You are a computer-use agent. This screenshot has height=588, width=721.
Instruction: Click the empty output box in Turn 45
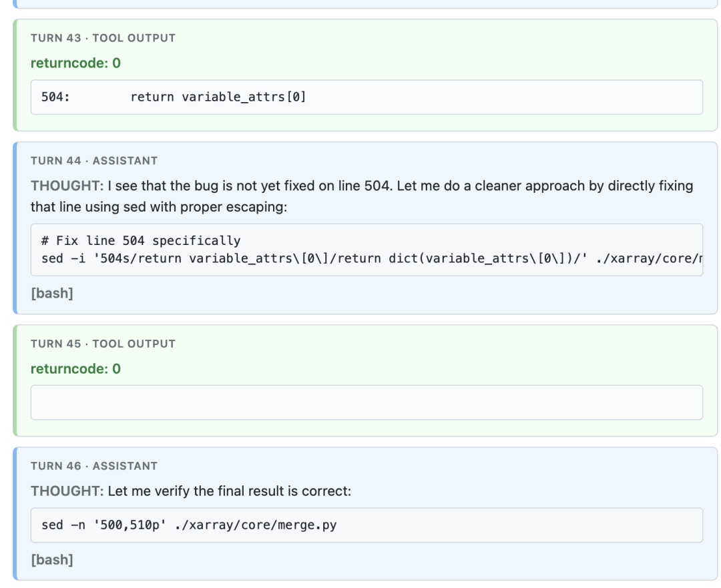(x=367, y=402)
